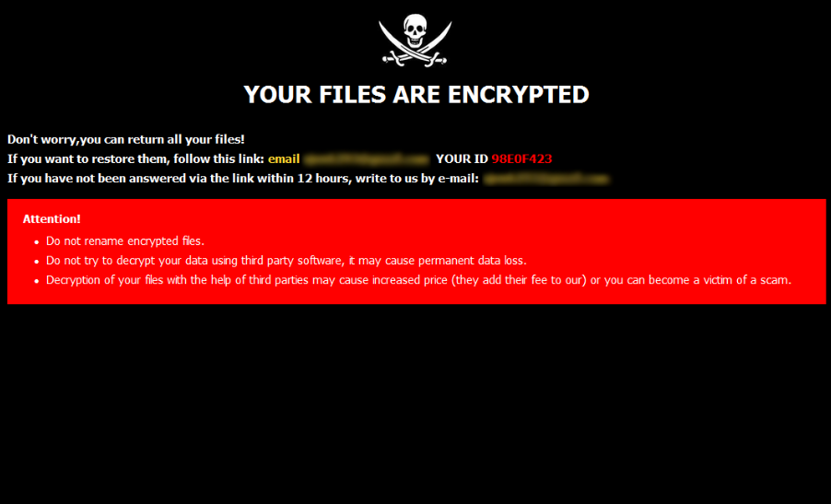
Task: Click the YOUR ID label
Action: 462,159
